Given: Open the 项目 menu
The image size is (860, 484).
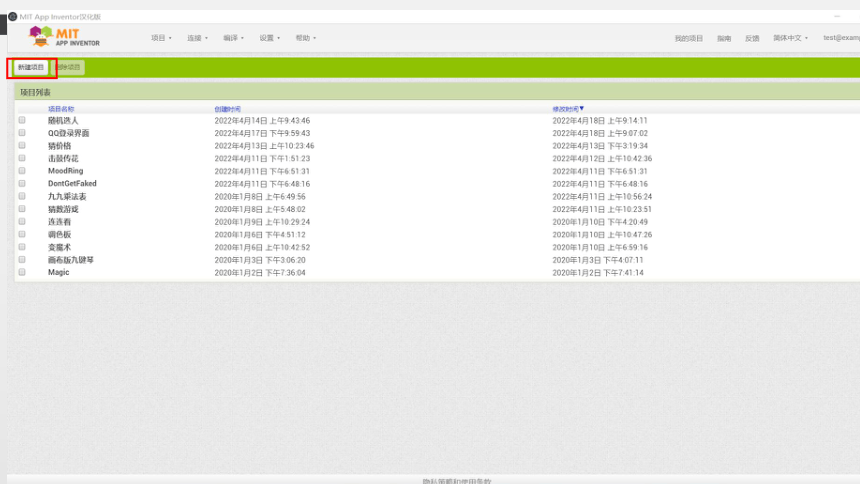Looking at the screenshot, I should click(161, 38).
